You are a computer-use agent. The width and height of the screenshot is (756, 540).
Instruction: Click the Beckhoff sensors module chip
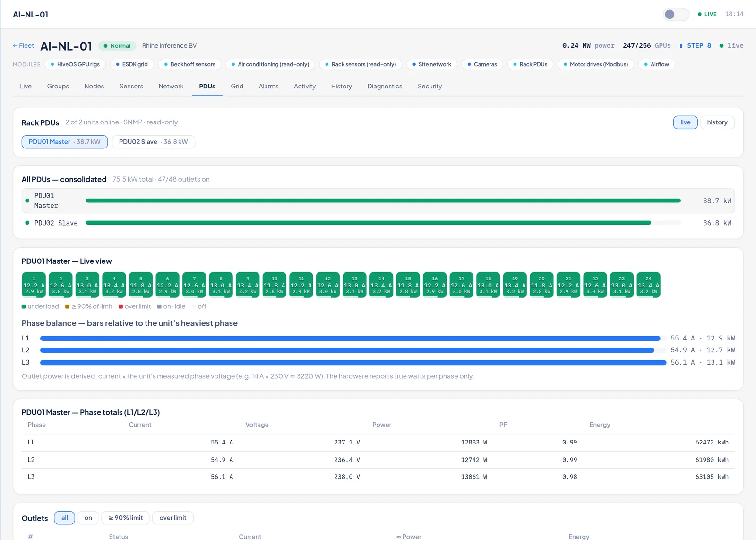pyautogui.click(x=189, y=64)
